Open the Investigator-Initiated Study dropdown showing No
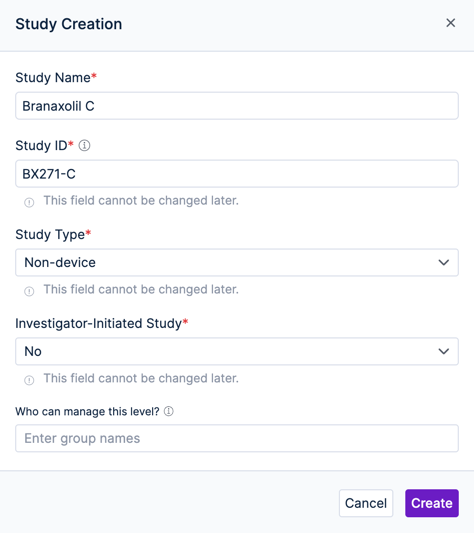The image size is (474, 533). pyautogui.click(x=237, y=351)
